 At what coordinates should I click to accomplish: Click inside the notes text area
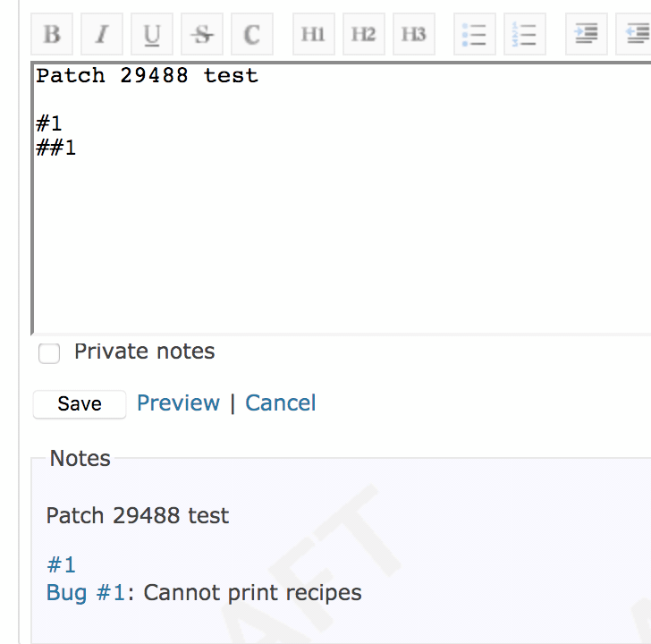(x=342, y=199)
